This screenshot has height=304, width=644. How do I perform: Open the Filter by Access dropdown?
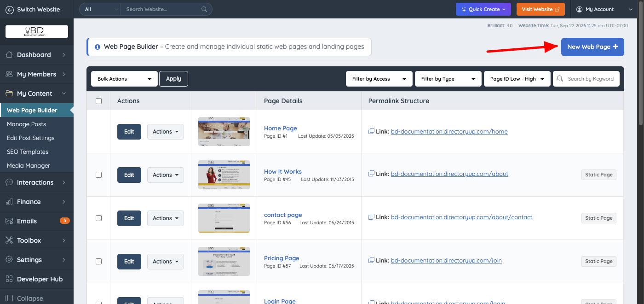pos(379,79)
